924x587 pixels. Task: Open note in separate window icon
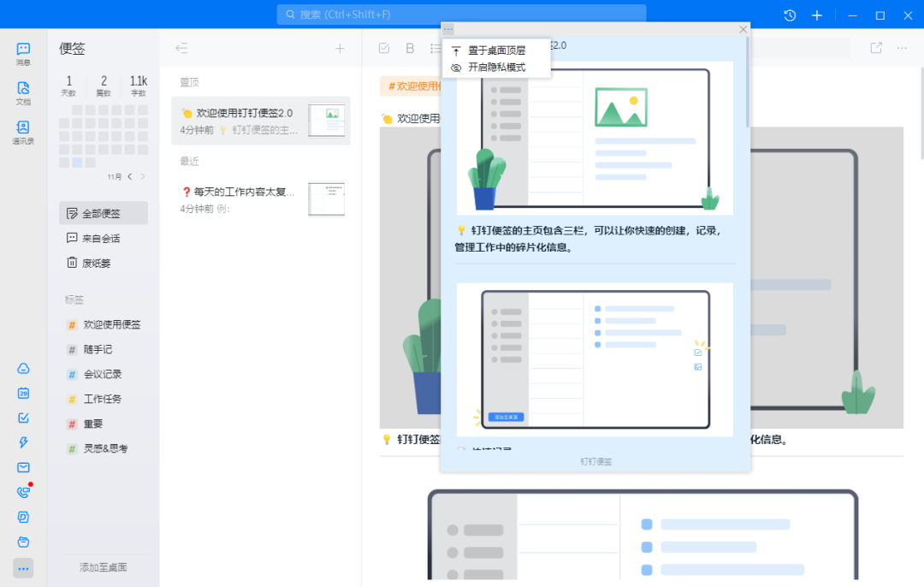pyautogui.click(x=876, y=48)
